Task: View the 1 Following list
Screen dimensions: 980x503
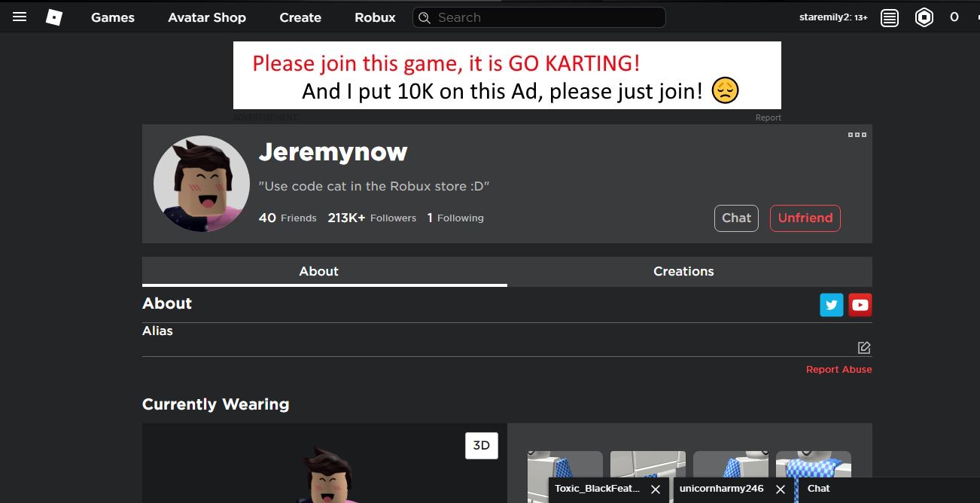Action: pyautogui.click(x=455, y=218)
